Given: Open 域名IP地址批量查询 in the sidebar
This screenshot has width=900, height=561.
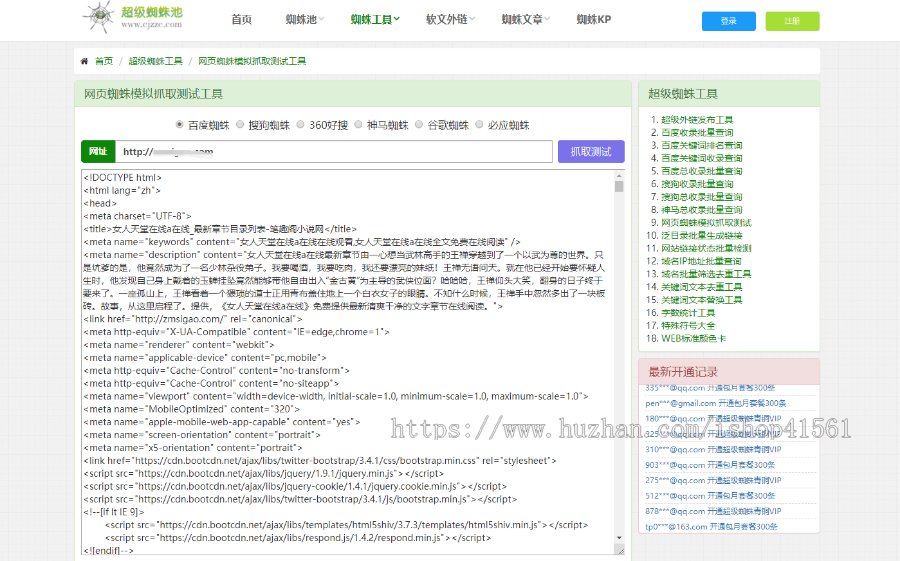Looking at the screenshot, I should [701, 261].
